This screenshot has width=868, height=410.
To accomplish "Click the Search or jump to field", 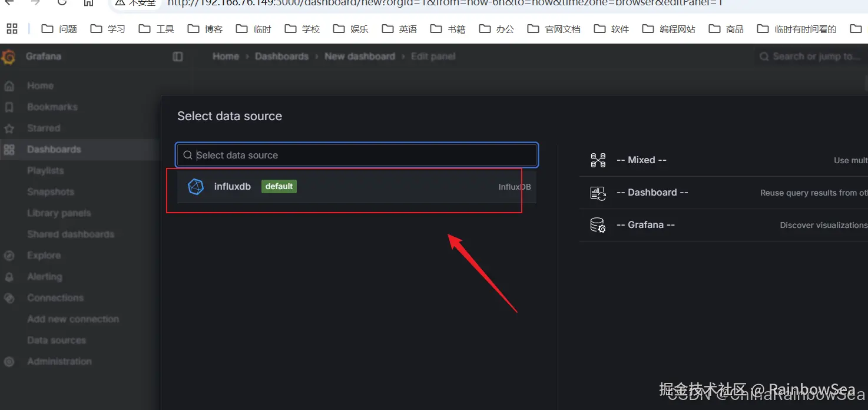I will [x=811, y=57].
